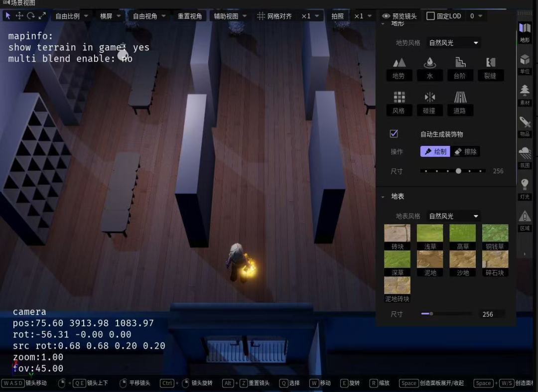Enable the 固定LOD checkbox
This screenshot has height=392, width=538.
point(430,16)
